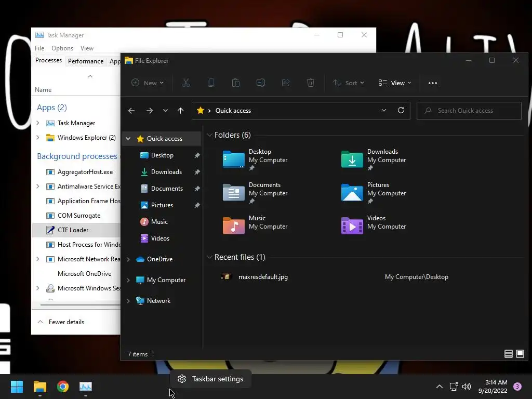Open Google Chrome from the taskbar
This screenshot has width=532, height=399.
click(x=63, y=387)
